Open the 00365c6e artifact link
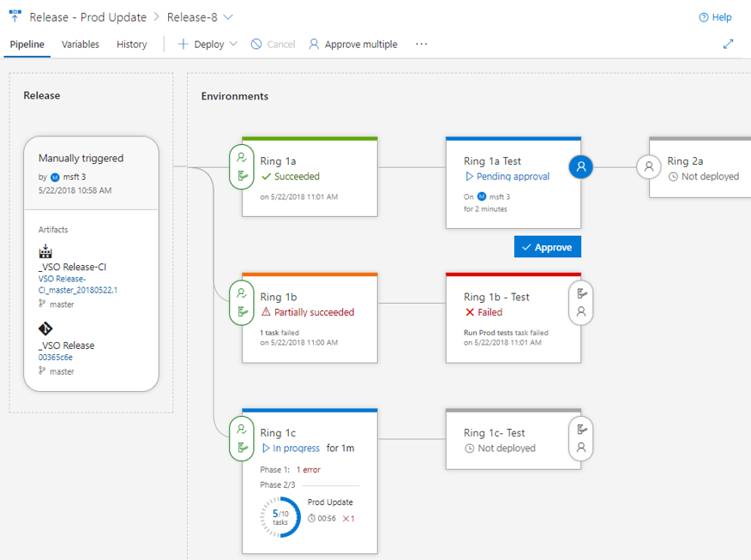The width and height of the screenshot is (751, 560). click(x=55, y=356)
